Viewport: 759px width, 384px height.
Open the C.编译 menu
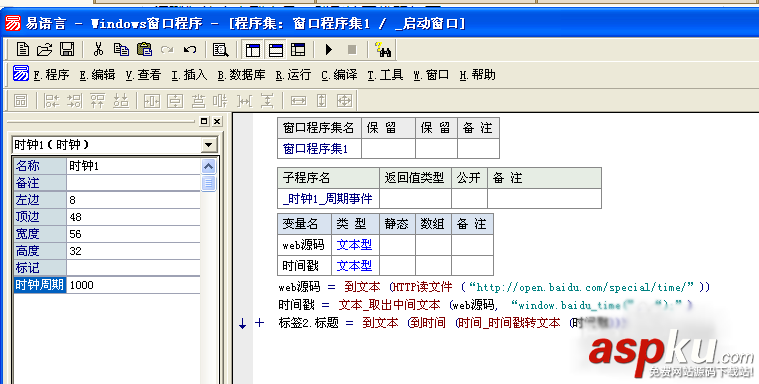339,75
